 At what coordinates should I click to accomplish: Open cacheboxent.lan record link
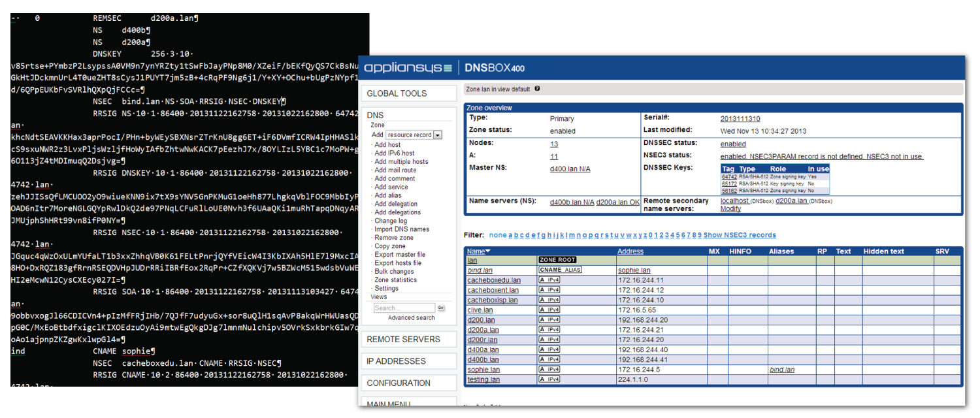coord(493,290)
